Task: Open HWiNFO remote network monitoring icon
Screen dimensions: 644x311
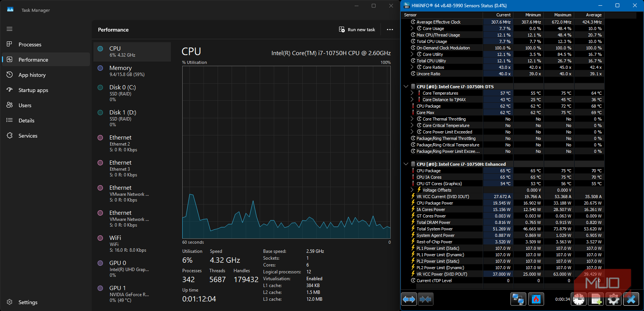Action: [x=518, y=299]
